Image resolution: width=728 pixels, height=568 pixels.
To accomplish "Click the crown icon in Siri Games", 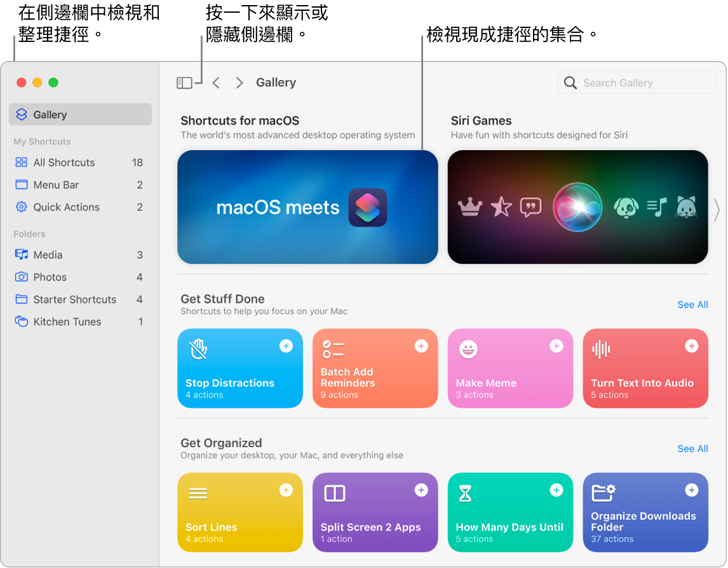I will 470,207.
